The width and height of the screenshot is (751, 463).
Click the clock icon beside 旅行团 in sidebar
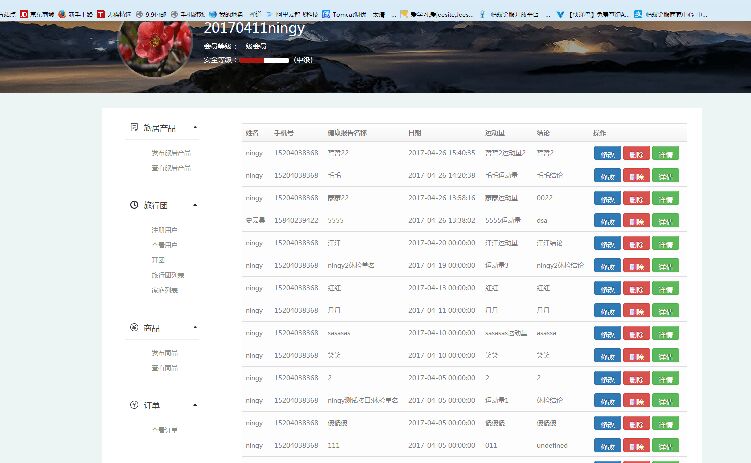point(134,205)
